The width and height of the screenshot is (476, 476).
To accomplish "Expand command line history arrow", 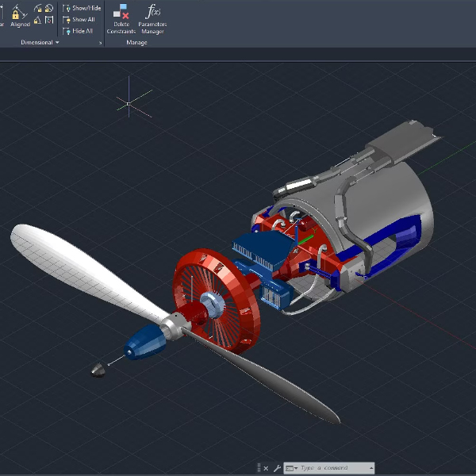I will point(371,468).
